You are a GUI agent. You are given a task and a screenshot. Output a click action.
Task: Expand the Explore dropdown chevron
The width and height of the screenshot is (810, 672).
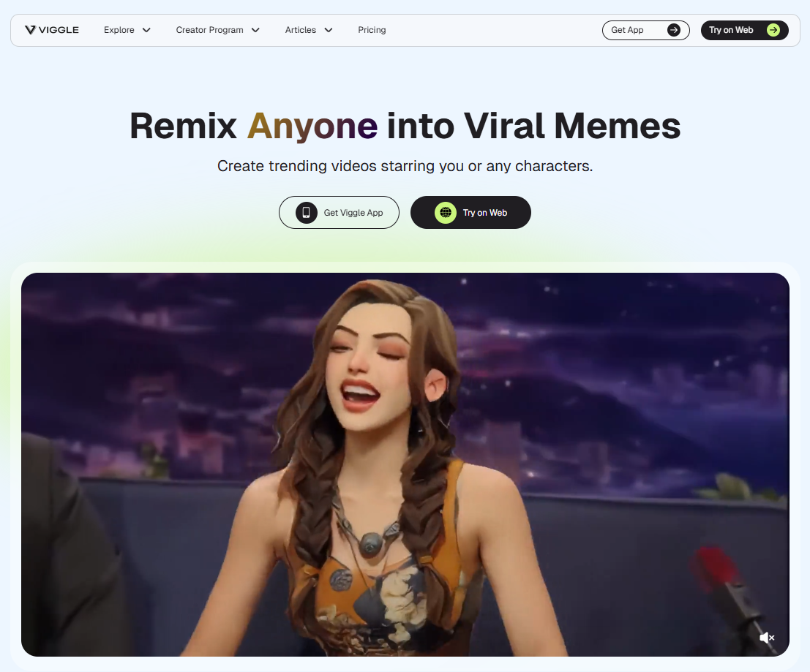pos(146,30)
